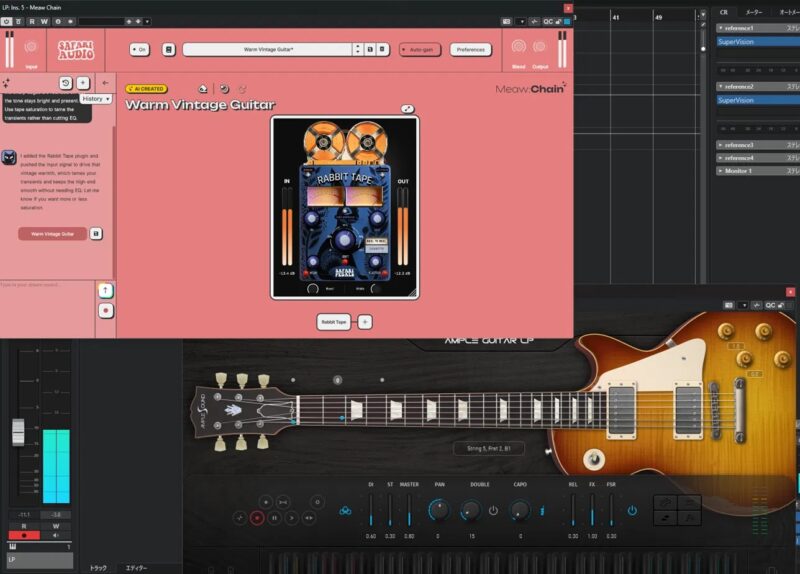Expand the reference3 section
Image resolution: width=800 pixels, height=574 pixels.
point(720,145)
